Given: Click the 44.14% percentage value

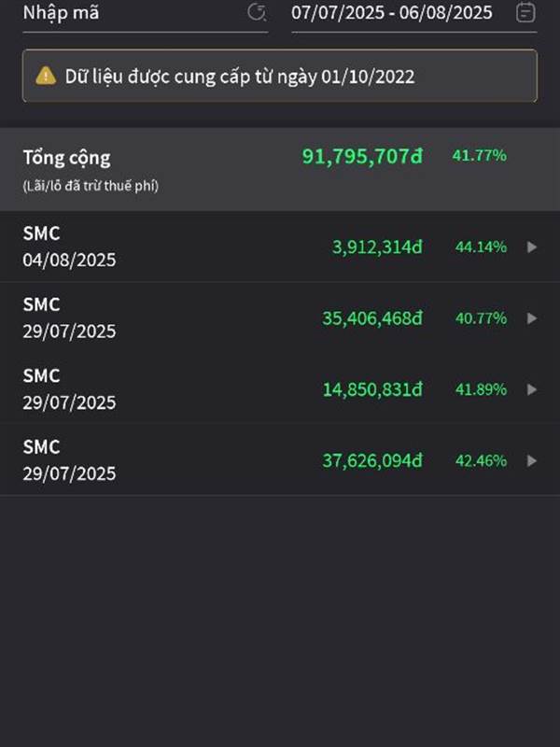Looking at the screenshot, I should (481, 247).
